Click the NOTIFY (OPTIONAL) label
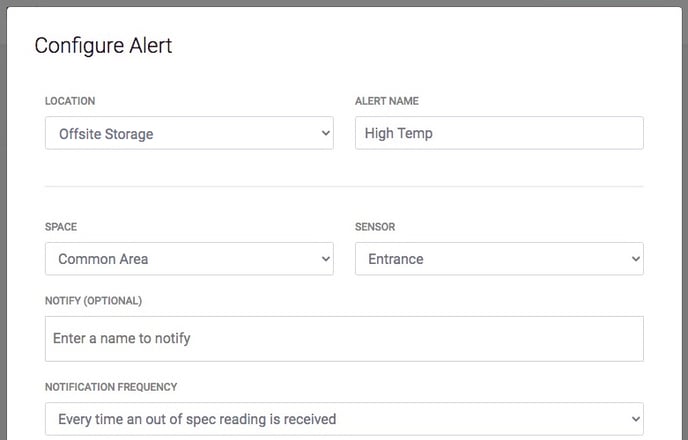 93,301
